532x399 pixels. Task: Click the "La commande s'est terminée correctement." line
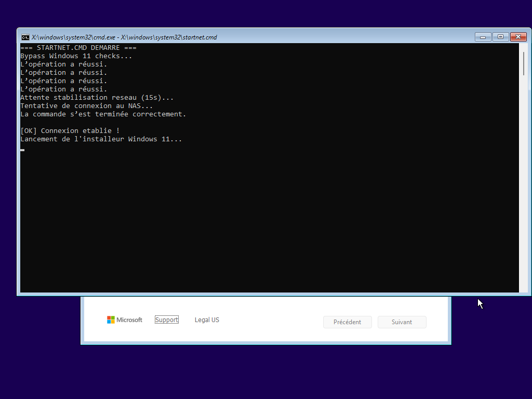pyautogui.click(x=103, y=114)
